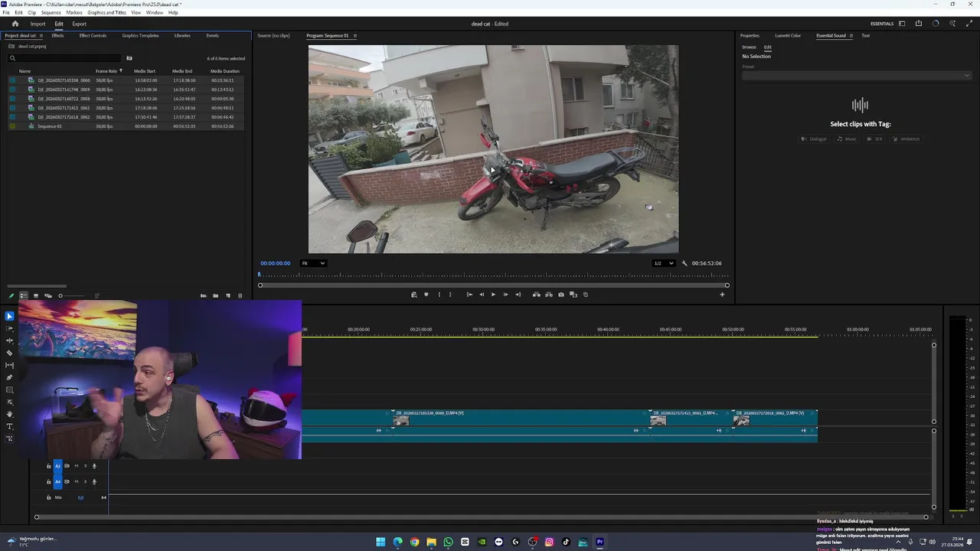Screen dimensions: 980x551
Task: Select the Slip tool
Action: (9, 365)
